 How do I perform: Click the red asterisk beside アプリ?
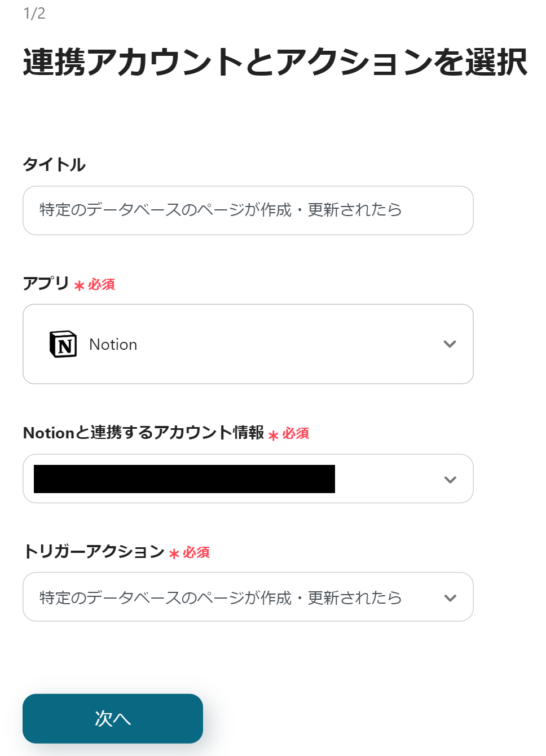(x=80, y=285)
